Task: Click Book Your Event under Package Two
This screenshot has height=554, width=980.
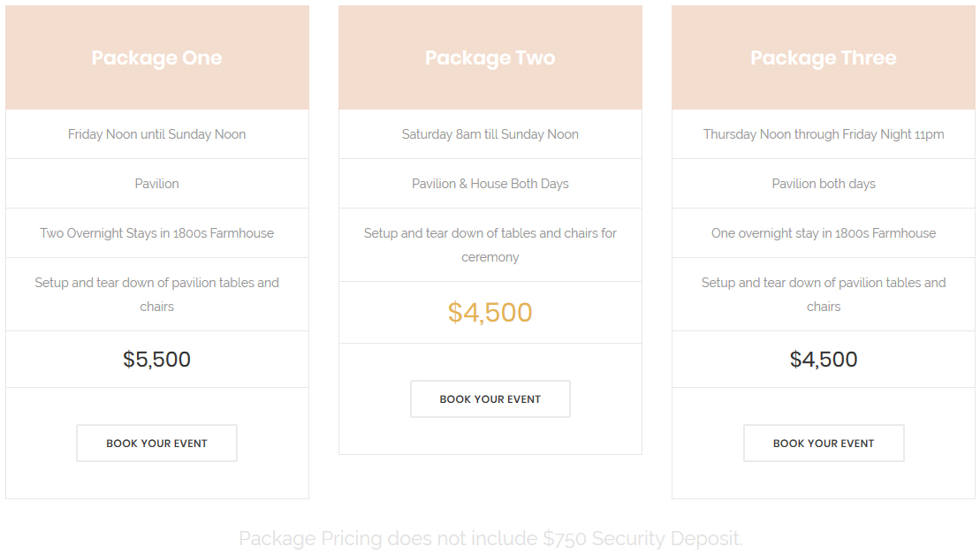Action: [490, 398]
